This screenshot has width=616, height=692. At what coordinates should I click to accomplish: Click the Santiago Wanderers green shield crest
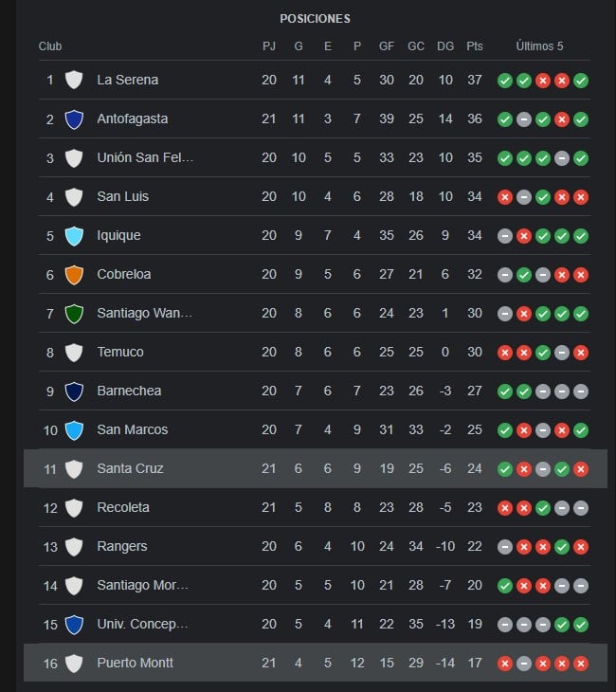coord(74,314)
